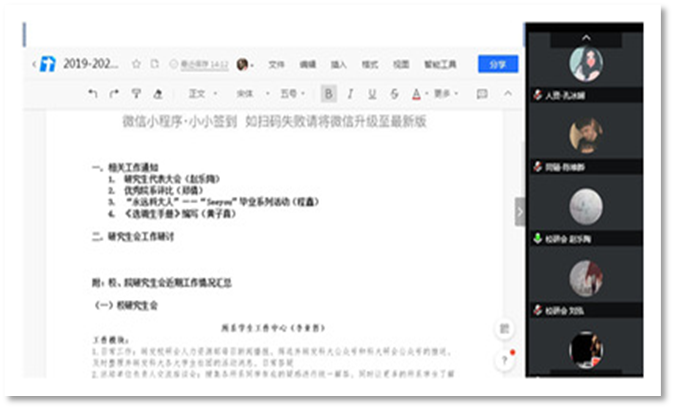The width and height of the screenshot is (674, 409).
Task: Toggle underline formatting
Action: (x=371, y=94)
